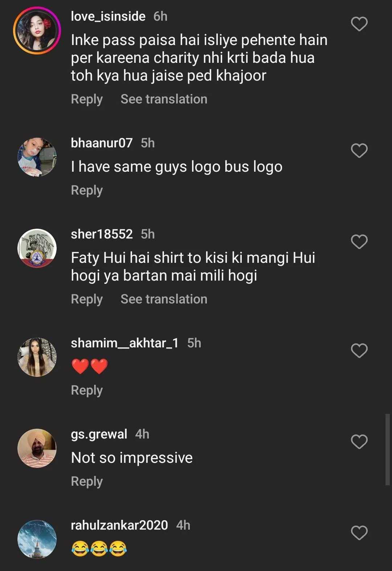View sher18552's profile avatar

point(37,248)
